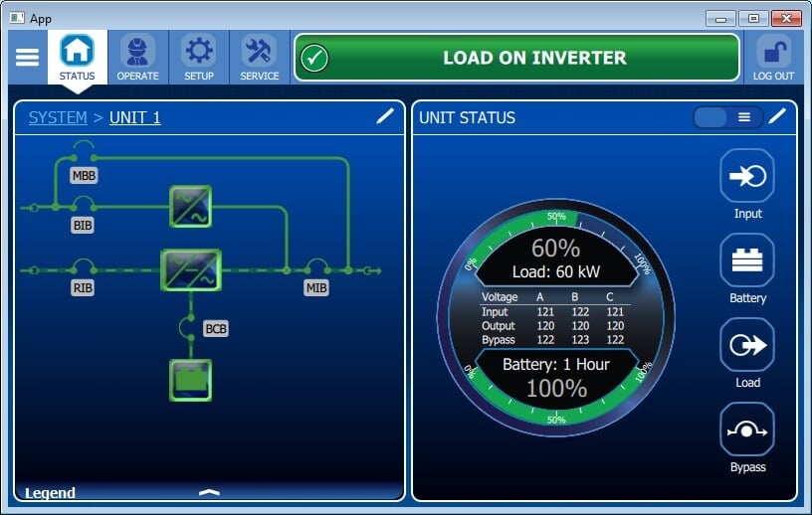This screenshot has width=812, height=515.
Task: Click the LOAD ON INVERTER status banner
Action: [x=516, y=58]
